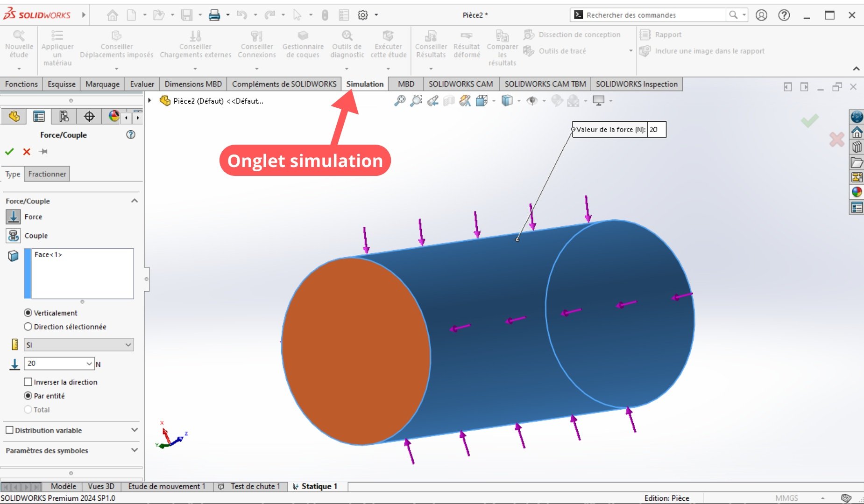
Task: Click Rapport in the ribbon
Action: 660,35
